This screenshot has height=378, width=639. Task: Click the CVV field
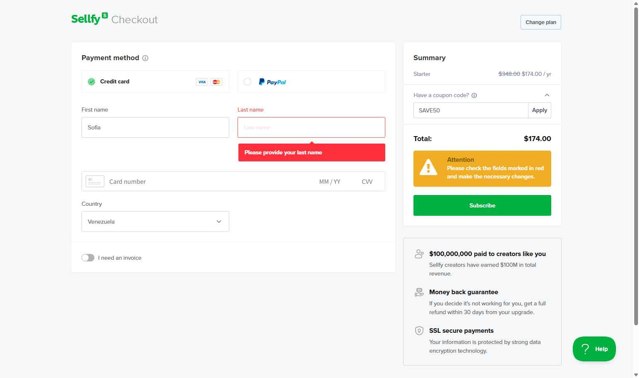coord(367,182)
